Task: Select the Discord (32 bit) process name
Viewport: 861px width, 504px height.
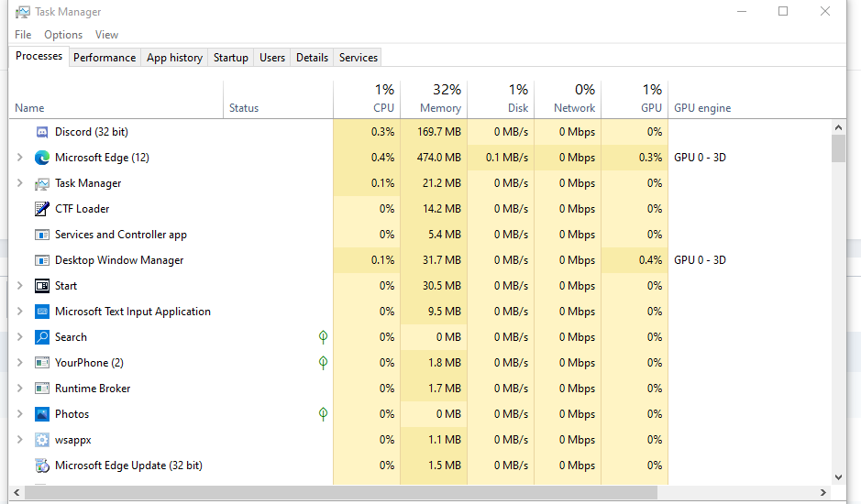Action: 91,132
